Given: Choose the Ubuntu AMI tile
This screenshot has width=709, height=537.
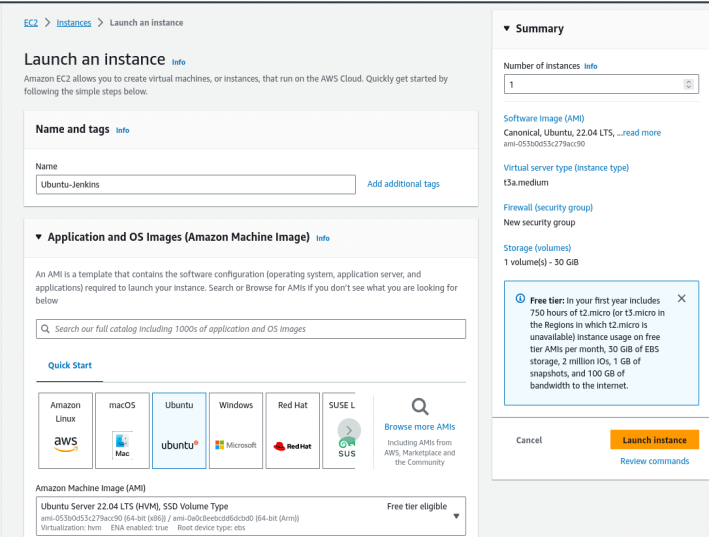Looking at the screenshot, I should (x=179, y=430).
